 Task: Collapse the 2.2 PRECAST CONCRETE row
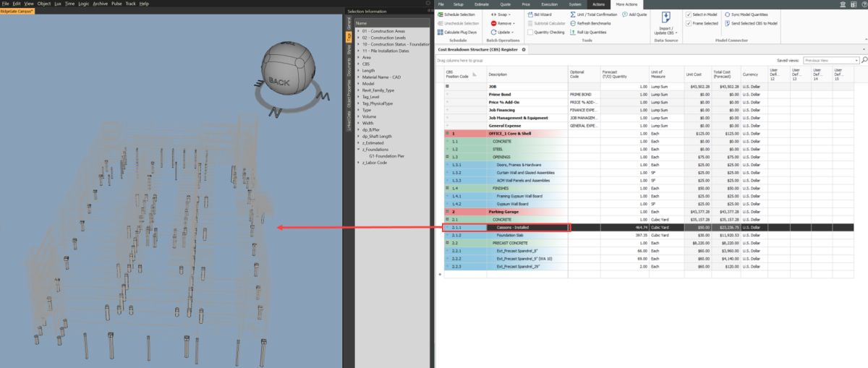coord(448,244)
